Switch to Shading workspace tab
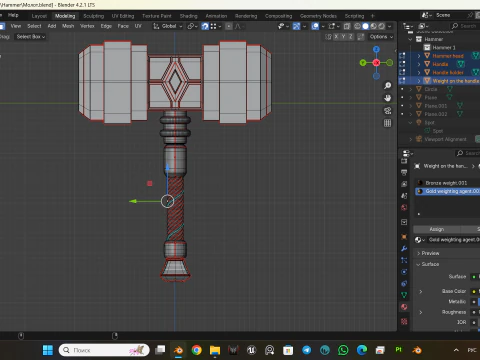The height and width of the screenshot is (360, 480). point(188,16)
